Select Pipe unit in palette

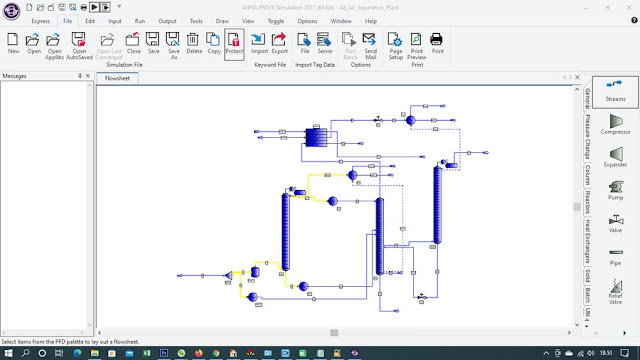click(616, 257)
